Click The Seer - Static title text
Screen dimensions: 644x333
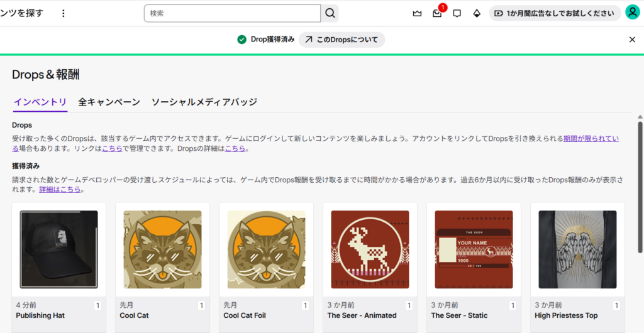pyautogui.click(x=460, y=316)
